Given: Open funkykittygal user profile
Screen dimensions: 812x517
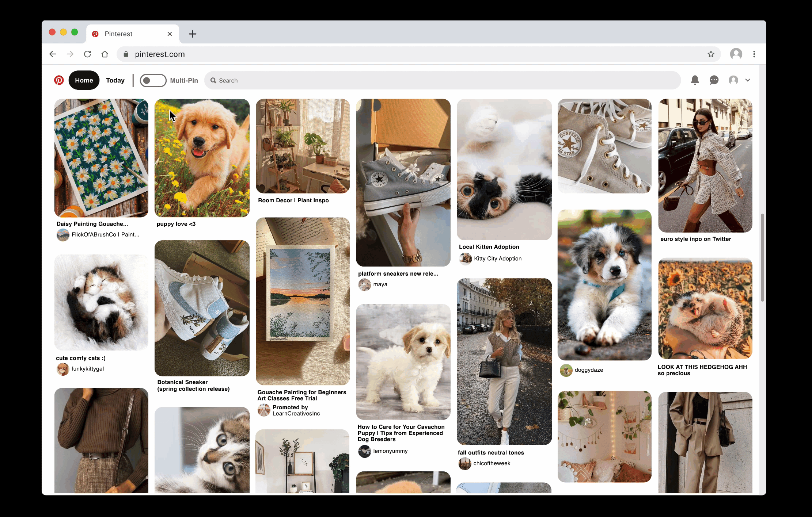Looking at the screenshot, I should tap(87, 369).
